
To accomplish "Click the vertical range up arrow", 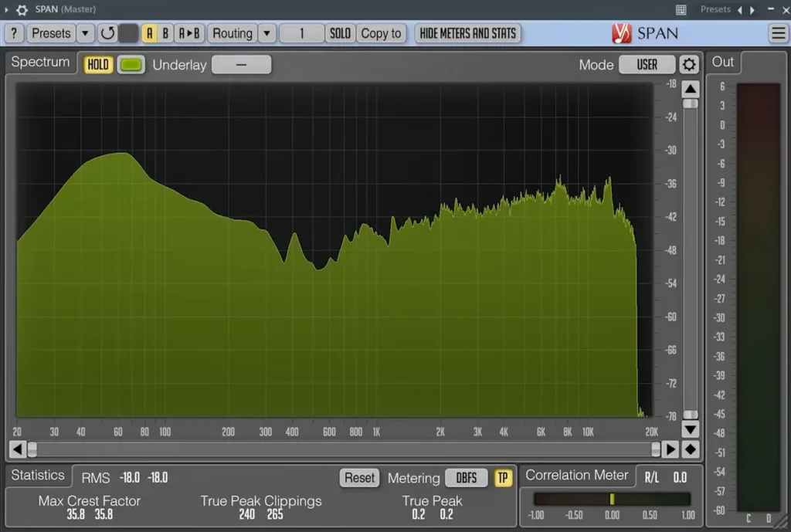I will [x=691, y=90].
